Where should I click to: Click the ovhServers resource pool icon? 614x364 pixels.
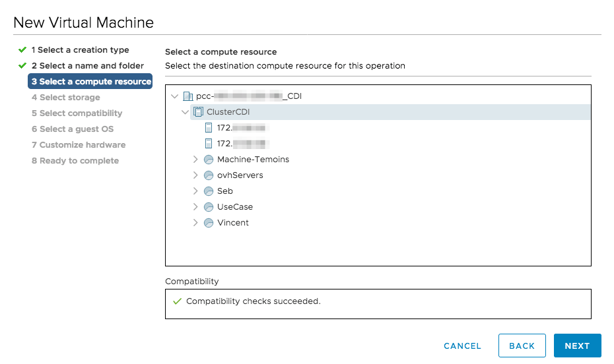coord(209,175)
